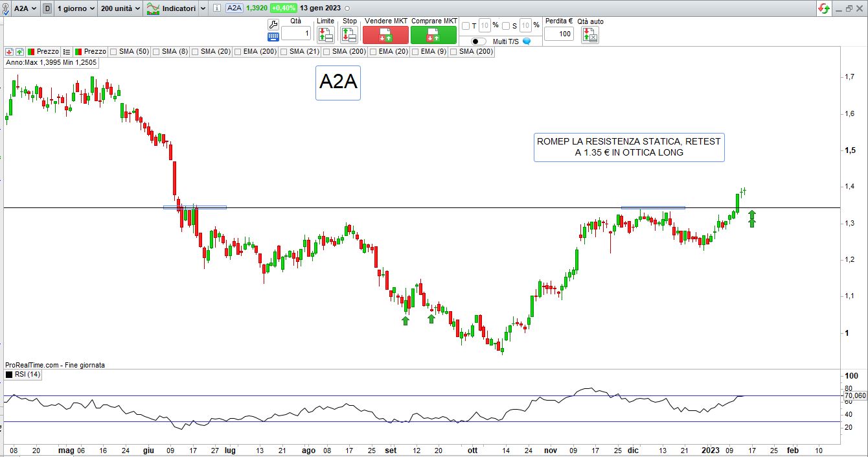This screenshot has width=868, height=457.
Task: Click the Perdita € input field
Action: [558, 34]
